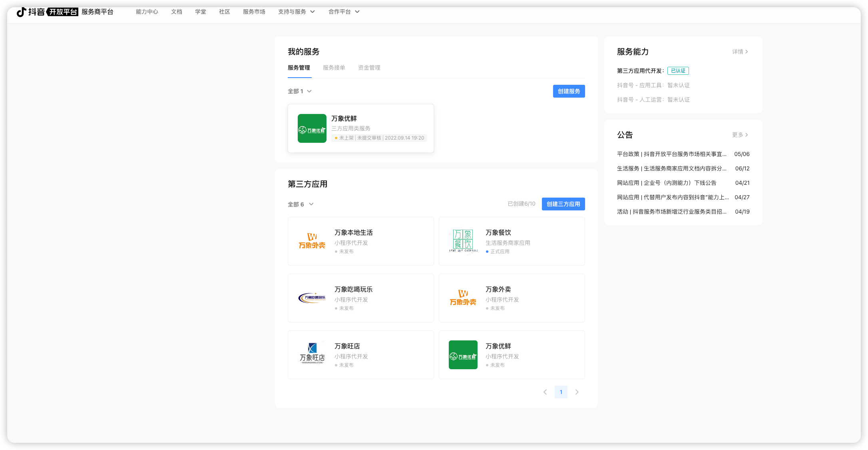Screen dimensions: 868x450
Task: Open the 企业号下线公告 announcement
Action: pos(683,183)
